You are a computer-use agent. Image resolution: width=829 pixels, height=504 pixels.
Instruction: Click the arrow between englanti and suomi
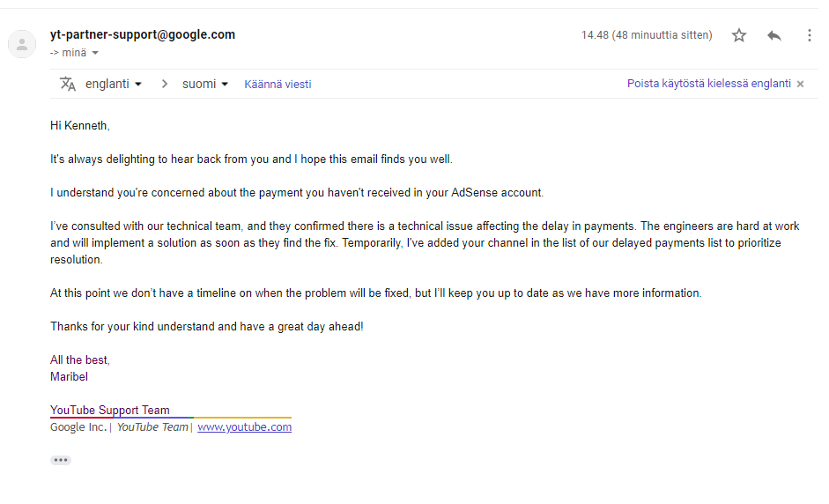pos(164,84)
